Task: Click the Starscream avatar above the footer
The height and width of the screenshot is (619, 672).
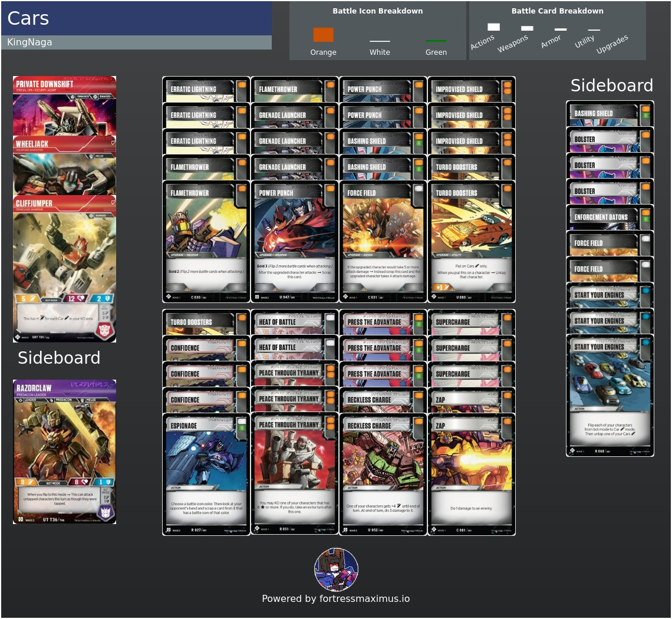Action: [337, 569]
